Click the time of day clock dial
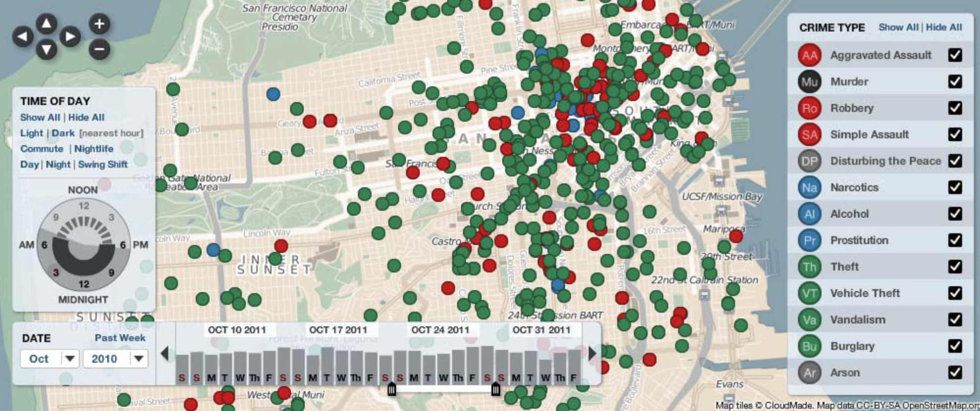Viewport: 980px width, 411px height. (x=83, y=244)
